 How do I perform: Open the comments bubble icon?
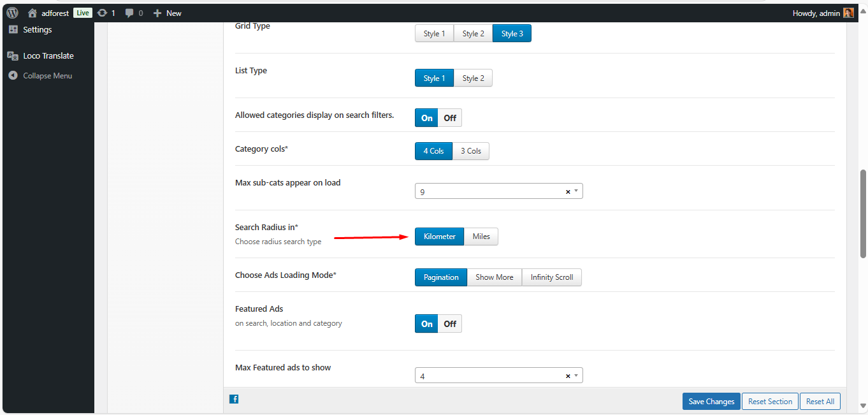coord(130,13)
